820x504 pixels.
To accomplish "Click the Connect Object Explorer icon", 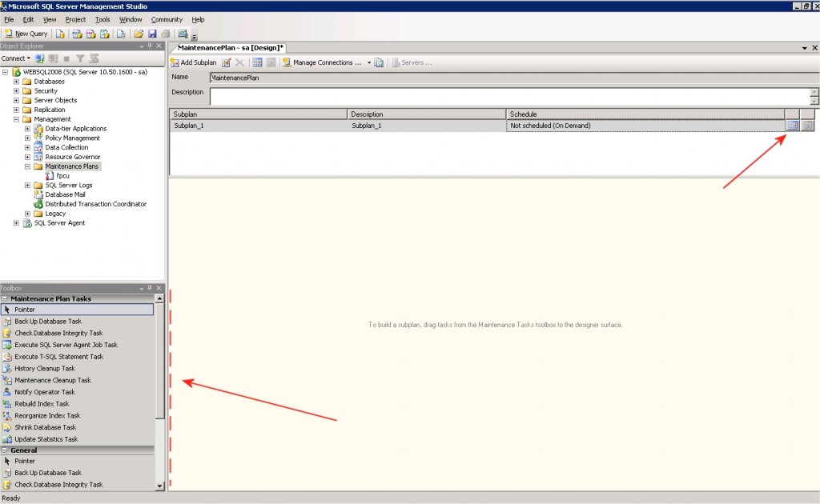I will point(40,58).
